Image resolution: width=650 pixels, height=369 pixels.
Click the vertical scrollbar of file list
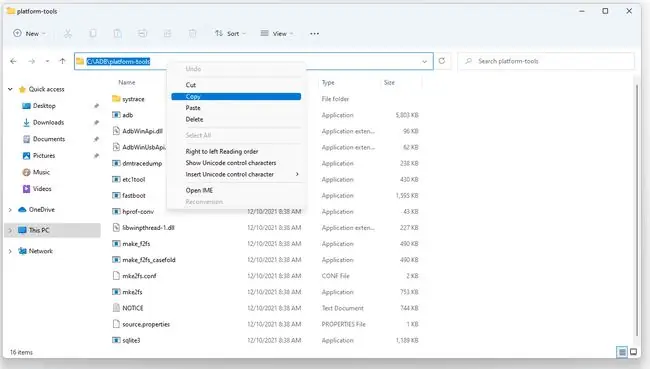tap(637, 210)
